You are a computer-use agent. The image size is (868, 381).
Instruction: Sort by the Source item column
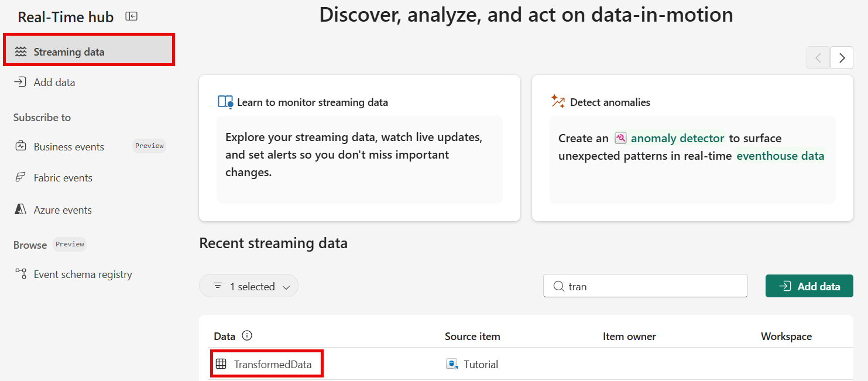(x=472, y=337)
